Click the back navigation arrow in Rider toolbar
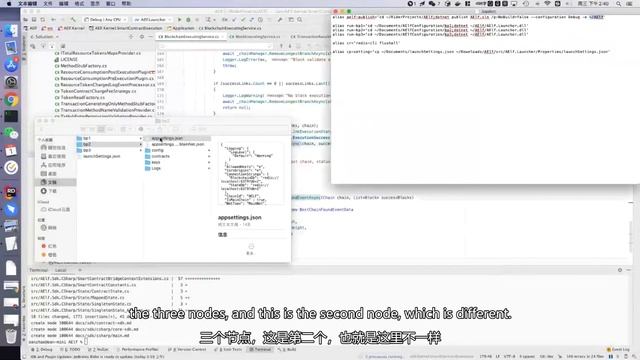This screenshot has width=640, height=360. [x=53, y=20]
